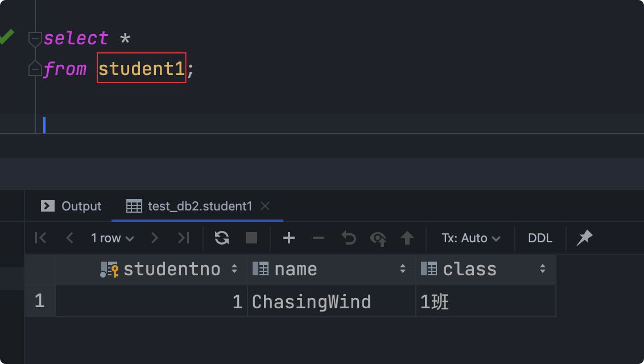The image size is (644, 364).
Task: Add a new row to the table
Action: (x=289, y=238)
